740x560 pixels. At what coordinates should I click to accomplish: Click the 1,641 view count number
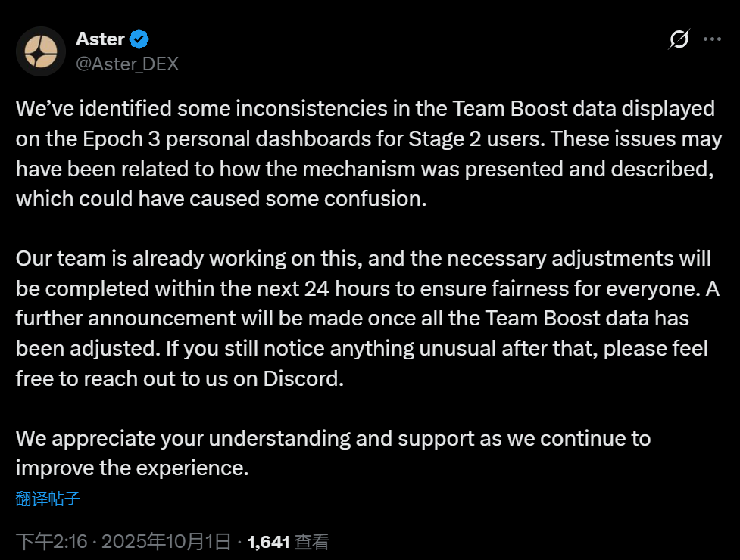point(268,541)
